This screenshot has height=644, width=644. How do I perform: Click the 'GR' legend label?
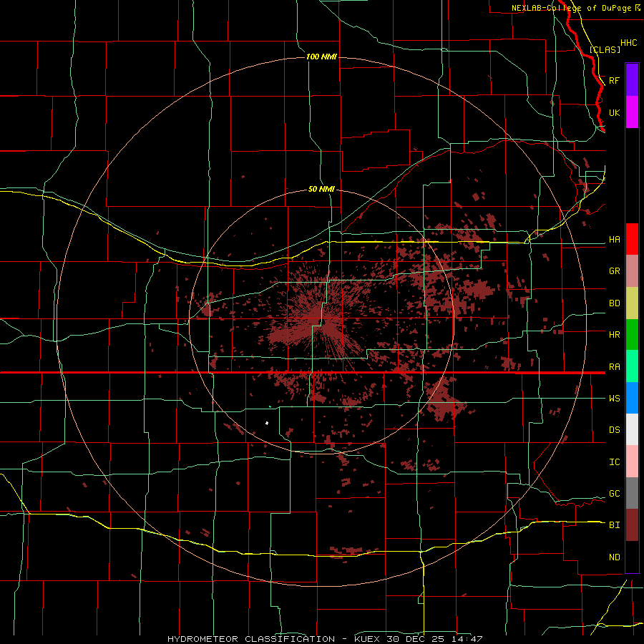[x=614, y=271]
